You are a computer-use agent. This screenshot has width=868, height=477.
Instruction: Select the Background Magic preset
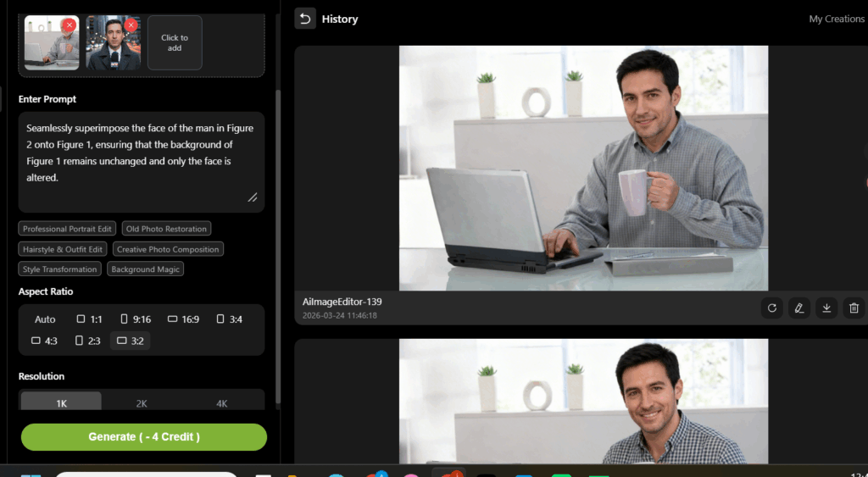click(x=145, y=269)
